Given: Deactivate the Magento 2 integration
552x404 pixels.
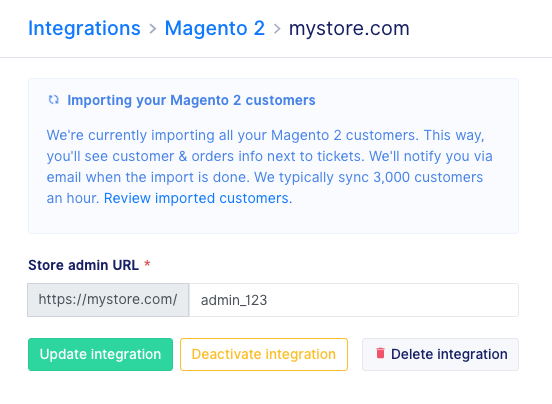Looking at the screenshot, I should [264, 354].
